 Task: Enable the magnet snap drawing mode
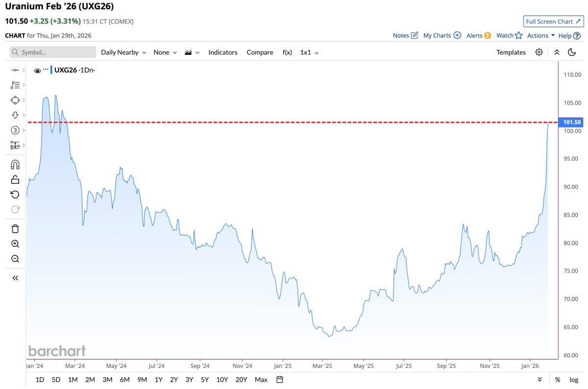(15, 164)
